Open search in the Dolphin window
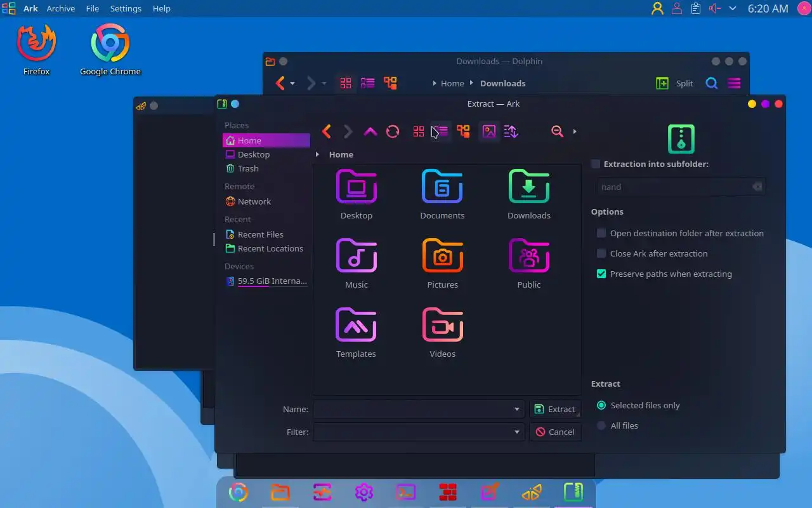Screen dimensions: 812x508 pos(712,83)
